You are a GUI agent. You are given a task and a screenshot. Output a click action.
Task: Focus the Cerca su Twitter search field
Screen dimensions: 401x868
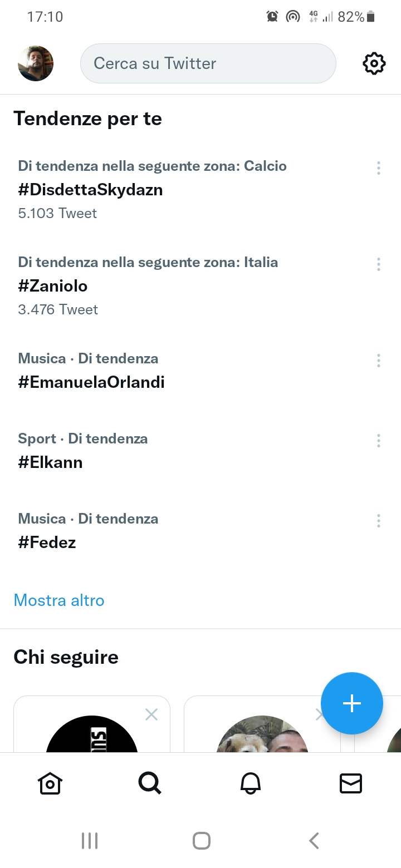pos(208,63)
